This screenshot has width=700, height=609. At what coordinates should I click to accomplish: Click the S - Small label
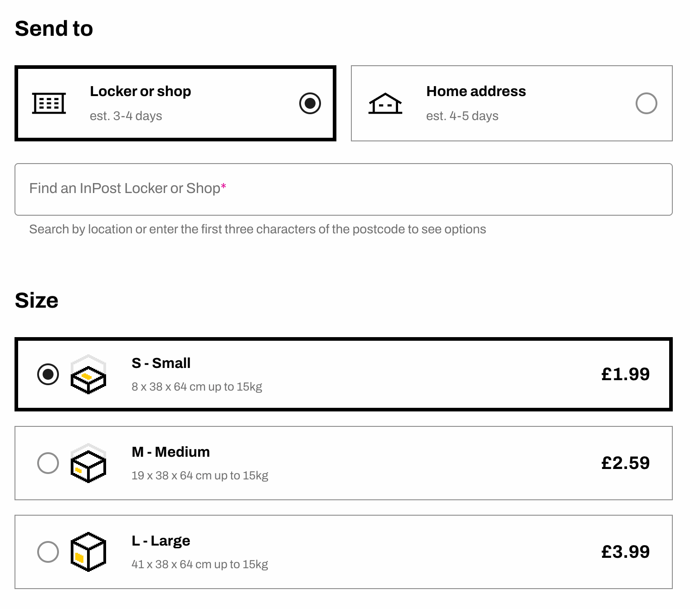161,363
